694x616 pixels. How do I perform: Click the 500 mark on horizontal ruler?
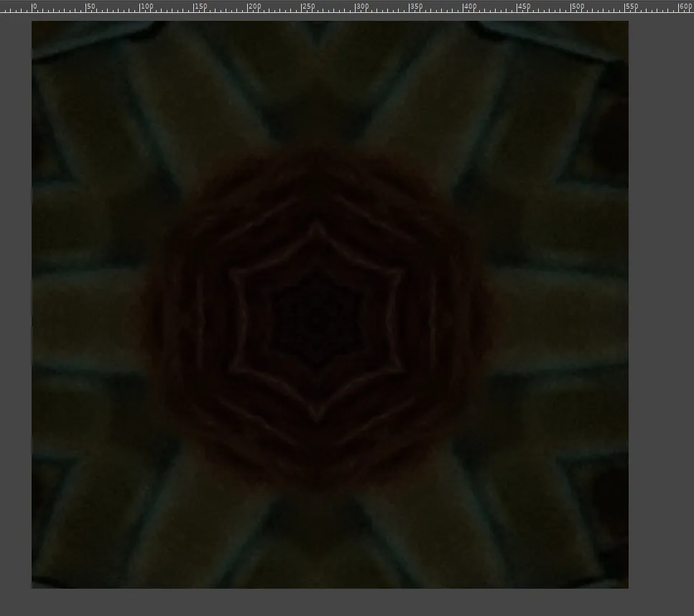(578, 6)
